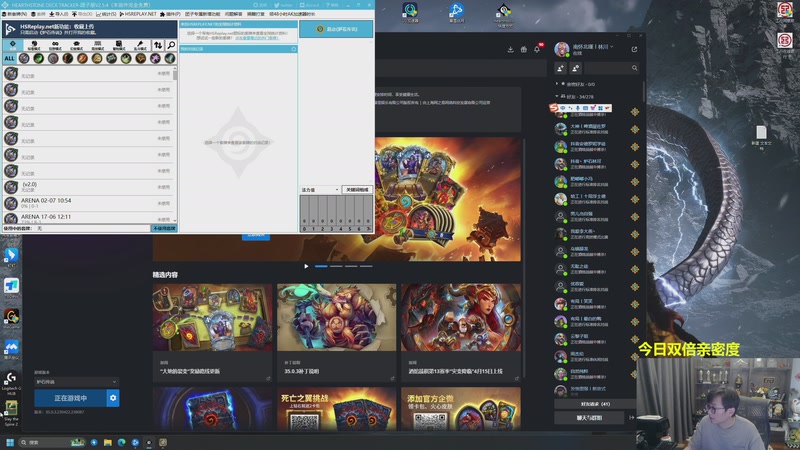Click the microphone icon on Sogou toolbar
800x450 pixels.
point(578,108)
